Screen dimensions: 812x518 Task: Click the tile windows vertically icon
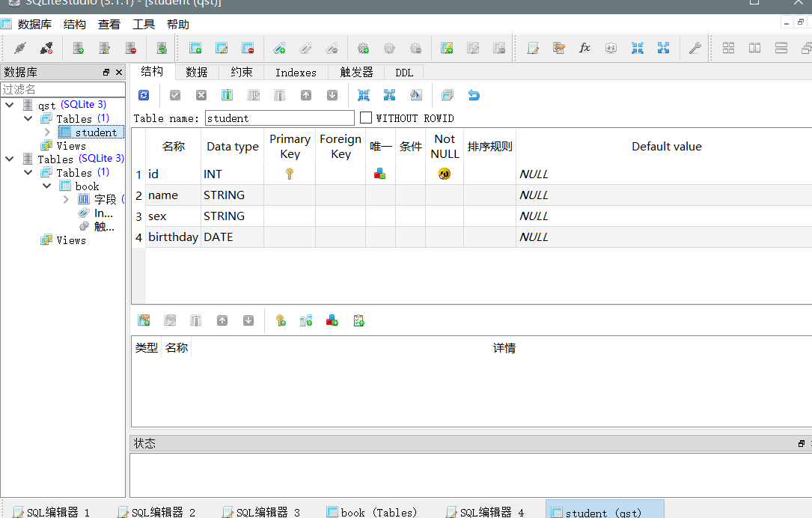point(781,48)
